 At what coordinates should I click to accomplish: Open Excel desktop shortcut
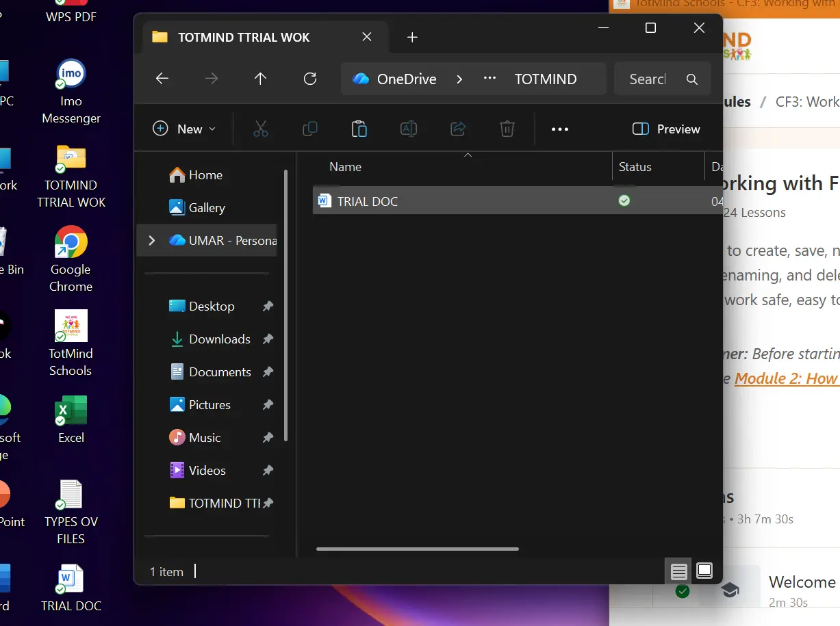point(71,419)
